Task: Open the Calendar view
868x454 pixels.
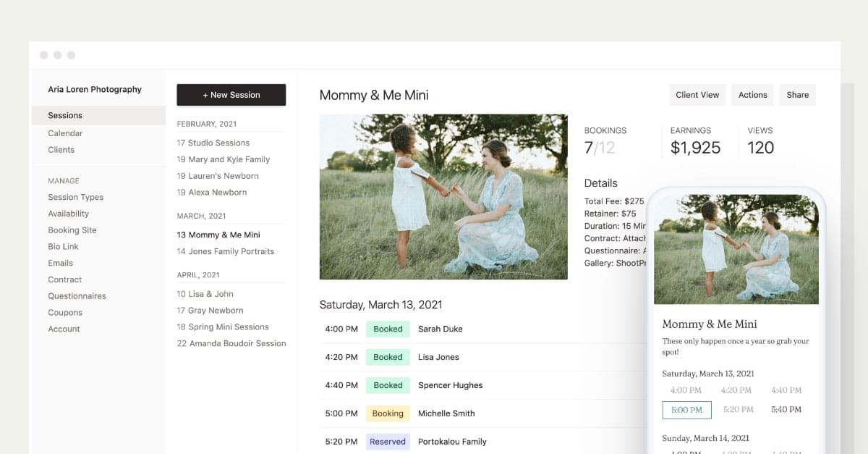Action: (65, 133)
